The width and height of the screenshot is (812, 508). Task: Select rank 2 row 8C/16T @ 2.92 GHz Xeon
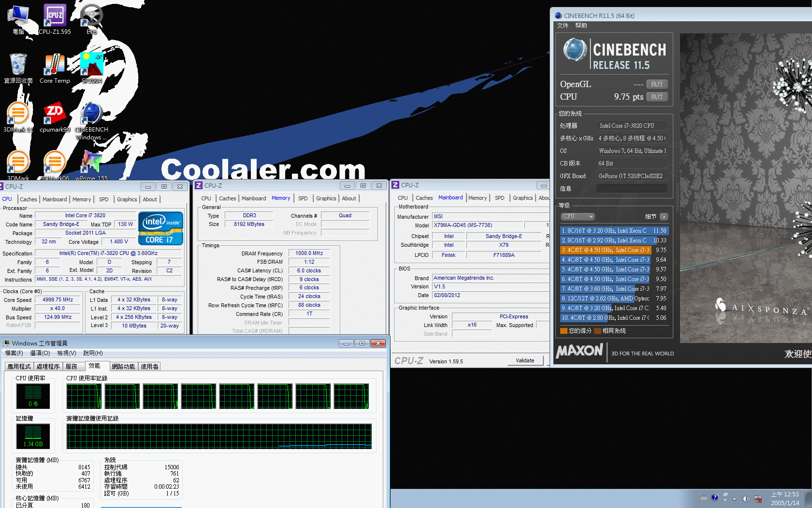point(614,240)
